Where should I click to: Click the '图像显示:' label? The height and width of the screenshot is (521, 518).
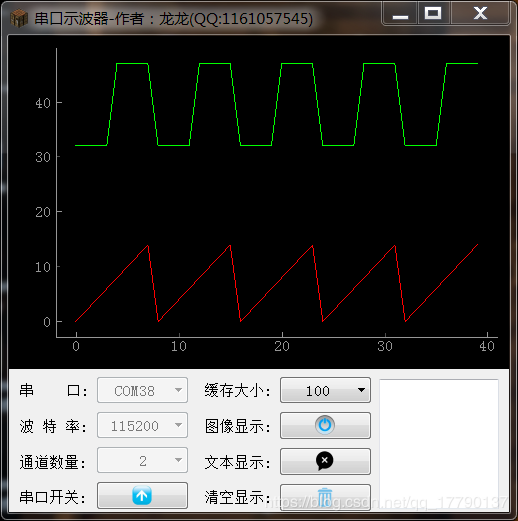[238, 426]
